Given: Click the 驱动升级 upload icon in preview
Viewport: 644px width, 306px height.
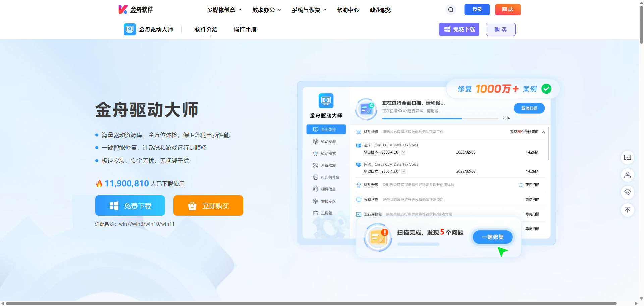Looking at the screenshot, I should (x=359, y=185).
